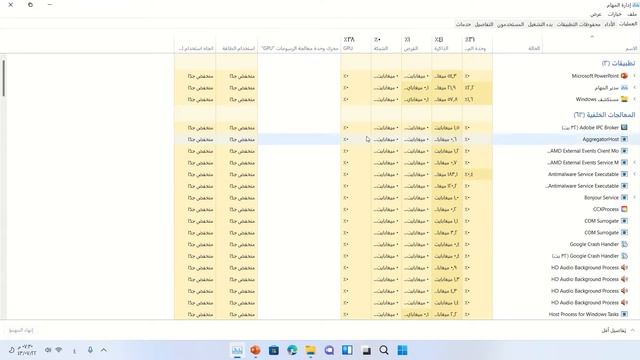The image size is (640, 360).
Task: Switch to the Services (خدمات) tab
Action: [x=463, y=24]
